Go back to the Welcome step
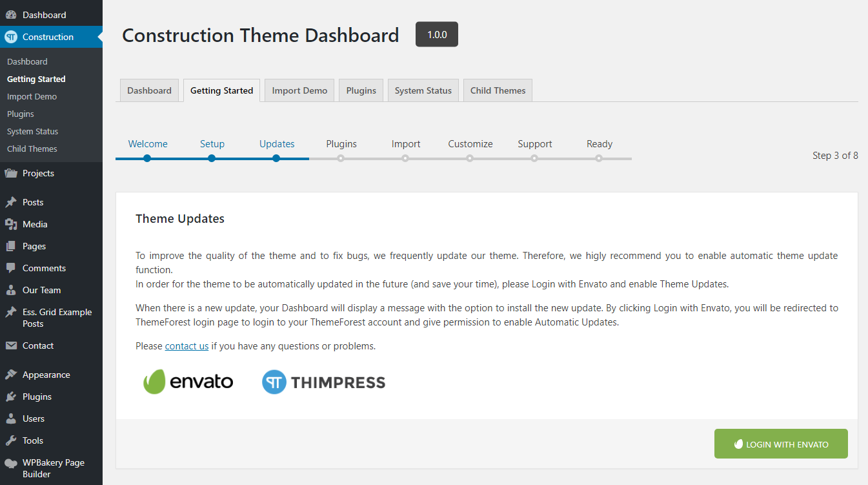Image resolution: width=868 pixels, height=485 pixels. point(148,143)
